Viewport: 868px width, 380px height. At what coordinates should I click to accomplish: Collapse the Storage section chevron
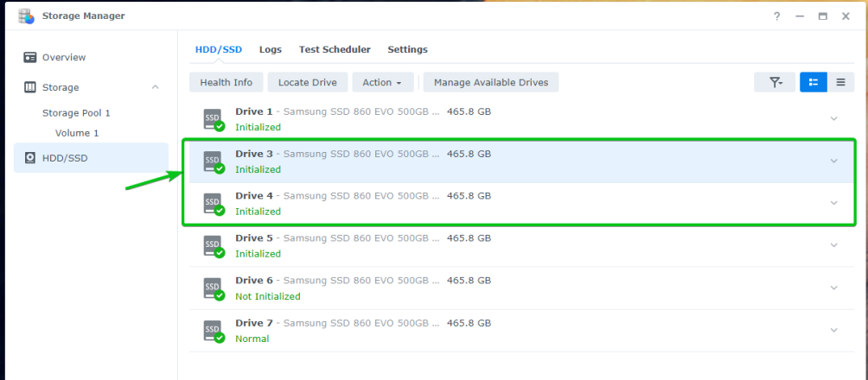point(156,87)
